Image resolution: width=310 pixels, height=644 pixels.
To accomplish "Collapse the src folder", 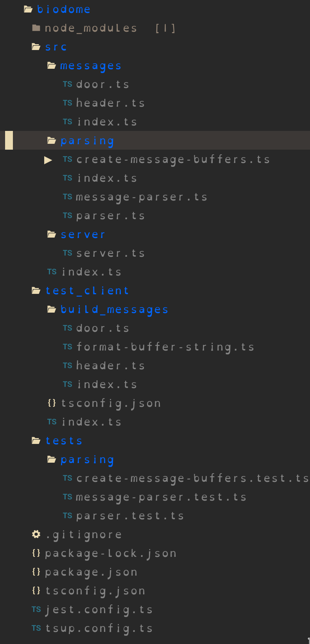I will click(56, 47).
